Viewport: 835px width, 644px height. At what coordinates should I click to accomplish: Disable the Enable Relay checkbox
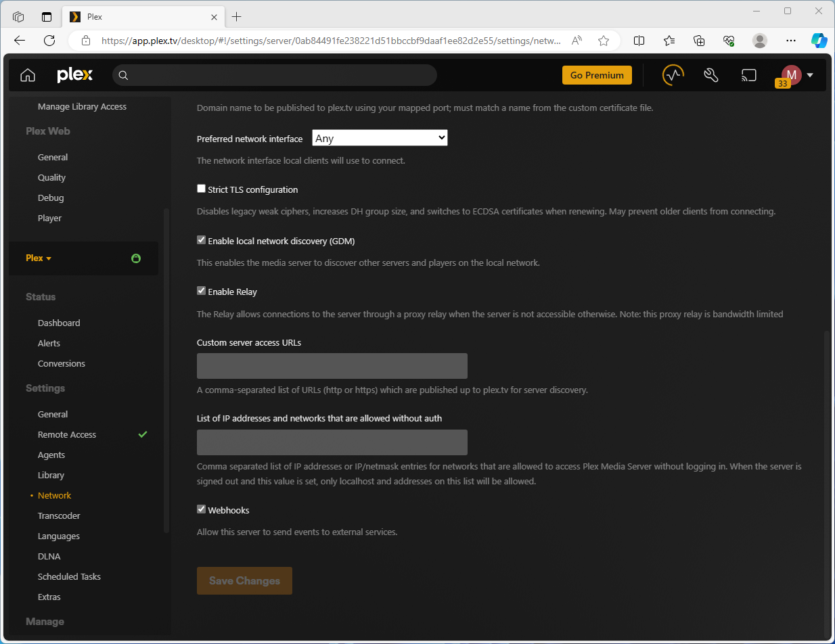201,291
